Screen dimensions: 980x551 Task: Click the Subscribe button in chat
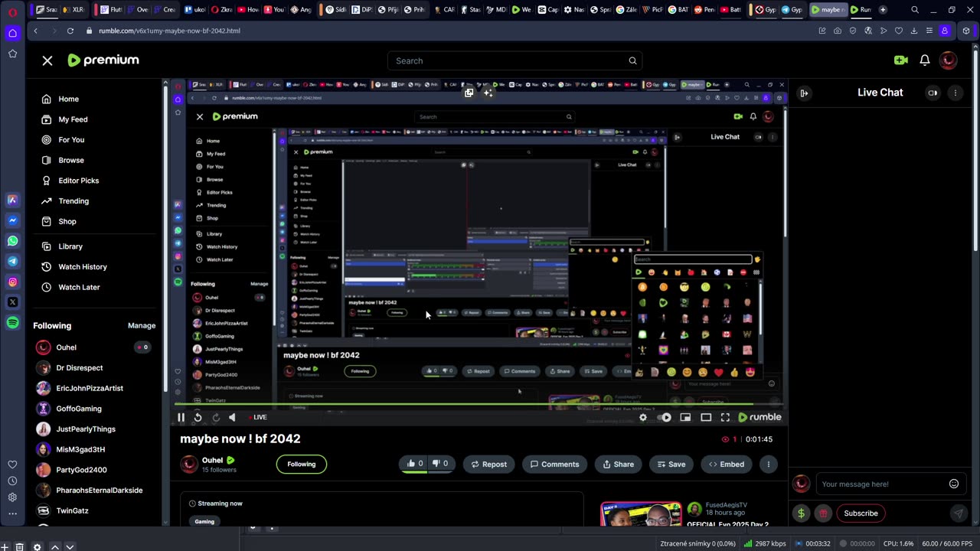861,514
